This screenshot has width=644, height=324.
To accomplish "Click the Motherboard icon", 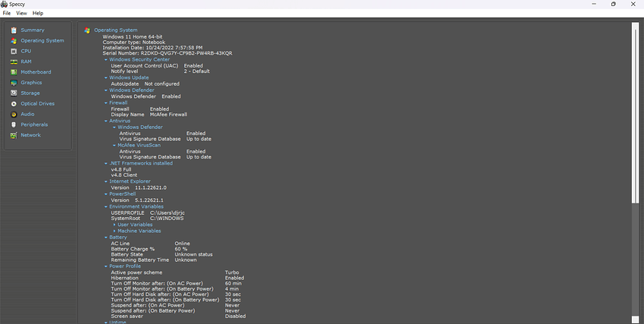I will [14, 72].
